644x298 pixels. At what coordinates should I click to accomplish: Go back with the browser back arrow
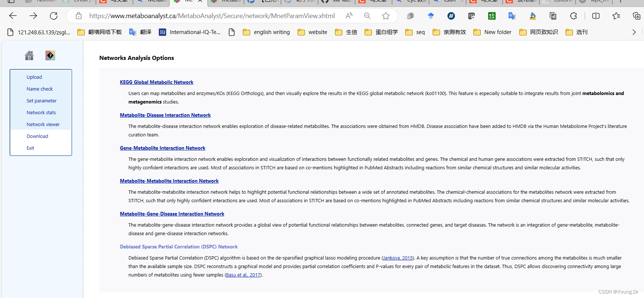click(x=13, y=16)
